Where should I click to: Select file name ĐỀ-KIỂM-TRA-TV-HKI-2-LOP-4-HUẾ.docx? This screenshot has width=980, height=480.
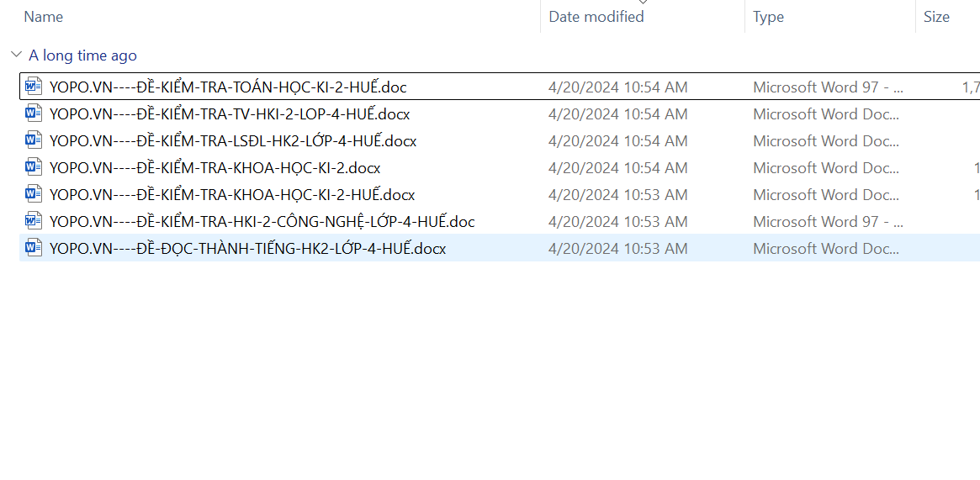click(230, 113)
